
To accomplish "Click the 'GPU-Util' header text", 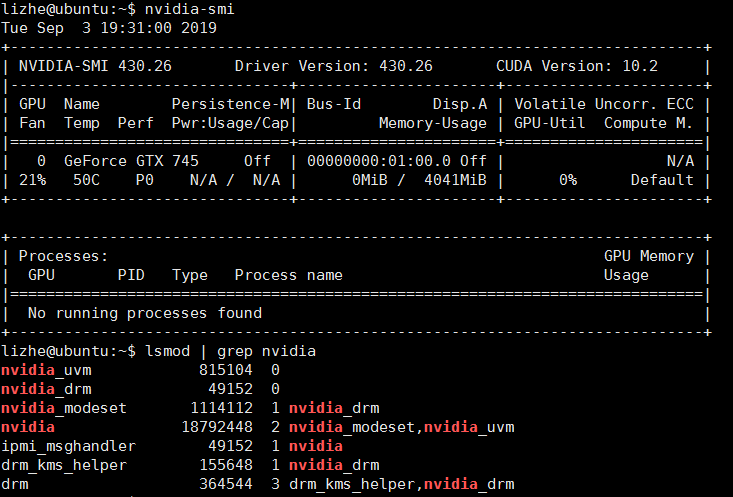I will [x=550, y=123].
